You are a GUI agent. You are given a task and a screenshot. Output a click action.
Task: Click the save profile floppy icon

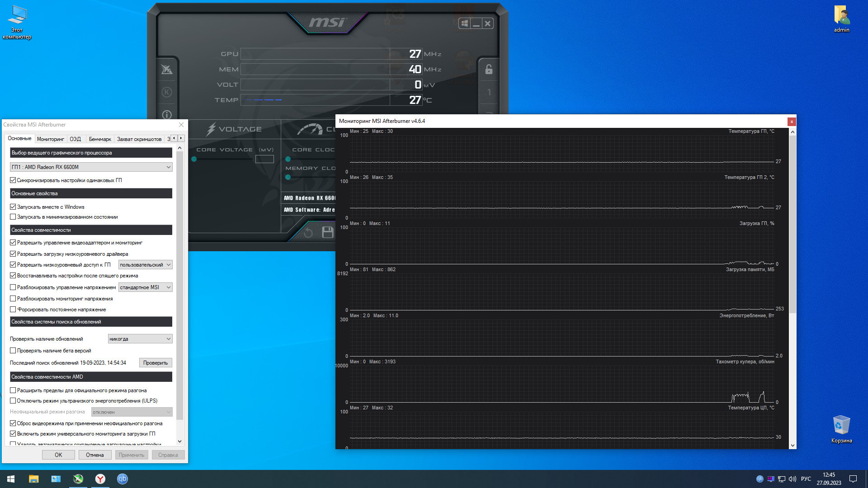click(x=327, y=232)
